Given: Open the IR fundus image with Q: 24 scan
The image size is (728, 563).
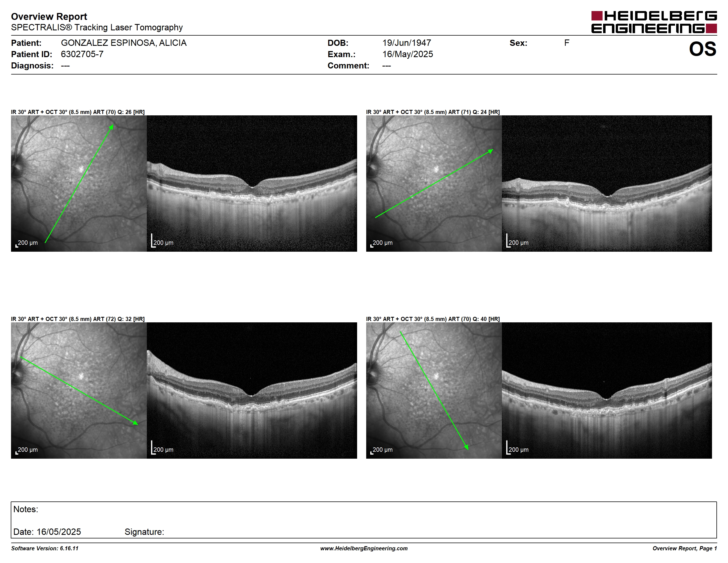Looking at the screenshot, I should click(x=434, y=184).
